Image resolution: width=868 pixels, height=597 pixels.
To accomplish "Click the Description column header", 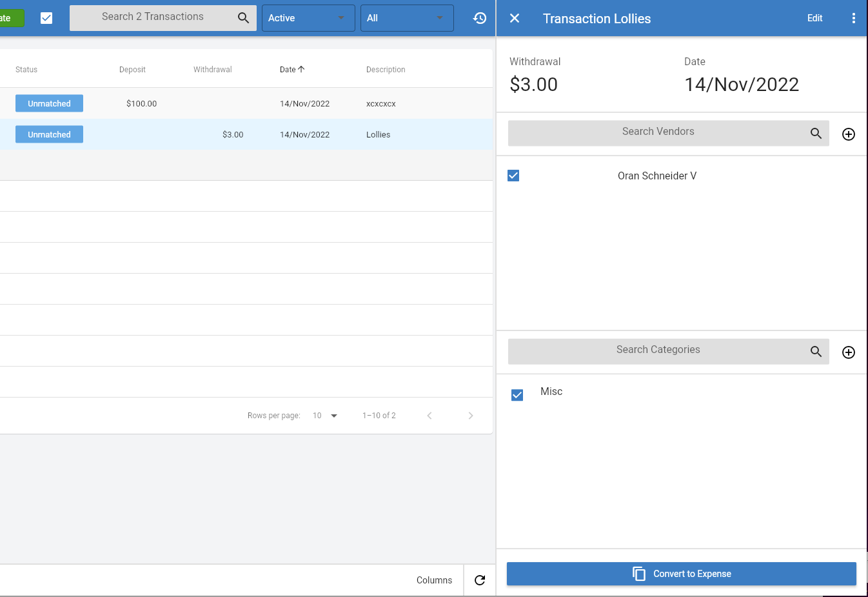I will (386, 70).
